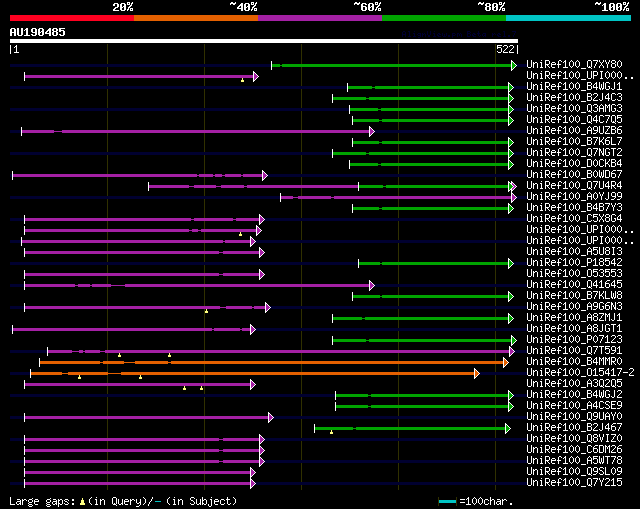640x509 pixels.
Task: Select the UniRef100_B7K6L7 hit label
Action: pos(574,142)
